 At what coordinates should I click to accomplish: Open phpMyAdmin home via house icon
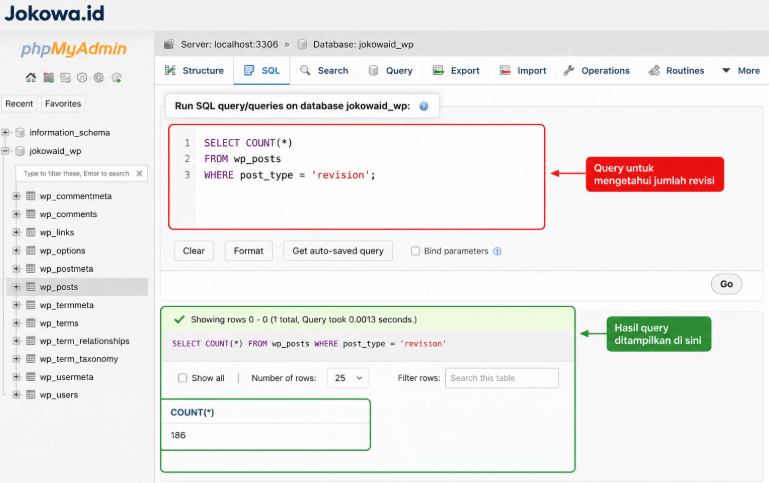click(x=31, y=77)
